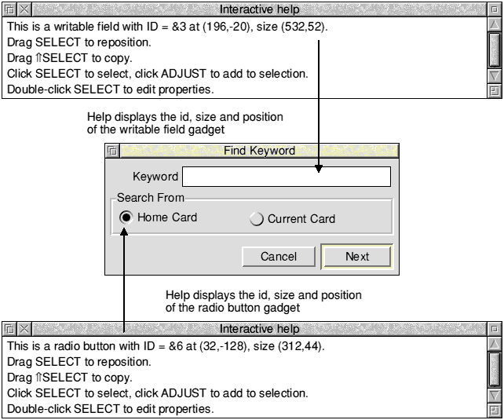Click the scrollbar thumb in bottom help window
This screenshot has width=504, height=420.
495,369
